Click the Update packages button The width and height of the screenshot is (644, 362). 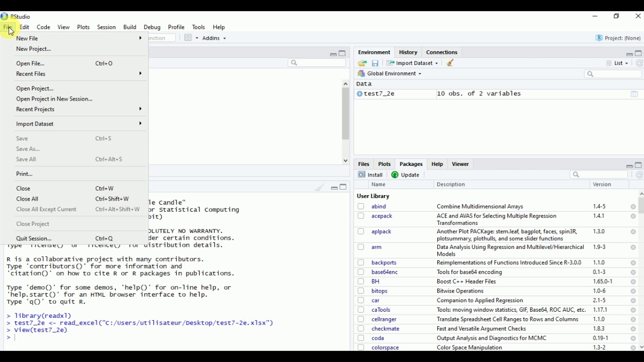pyautogui.click(x=406, y=175)
